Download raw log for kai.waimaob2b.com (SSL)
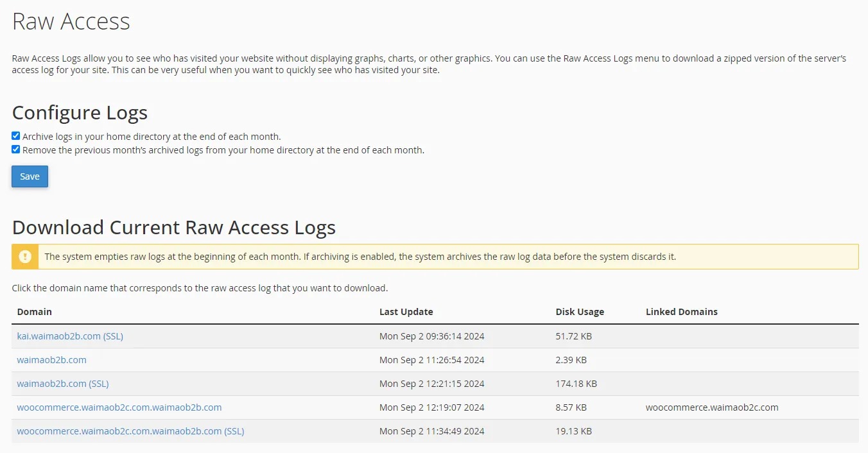This screenshot has width=868, height=453. (70, 336)
